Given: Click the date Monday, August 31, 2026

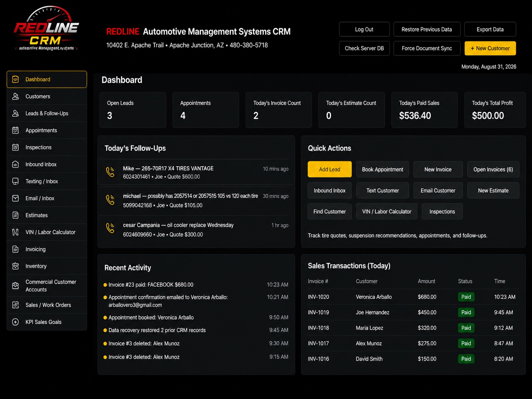Looking at the screenshot, I should coord(489,66).
